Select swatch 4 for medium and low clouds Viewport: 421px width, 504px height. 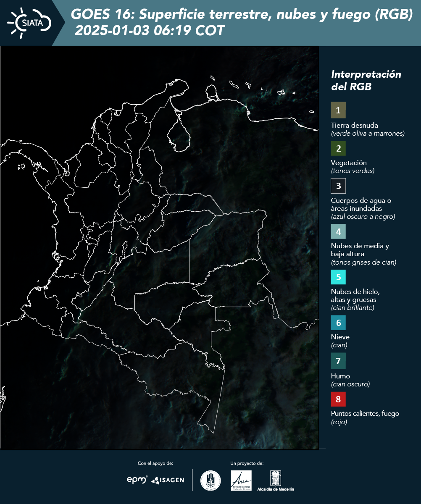[x=338, y=231]
